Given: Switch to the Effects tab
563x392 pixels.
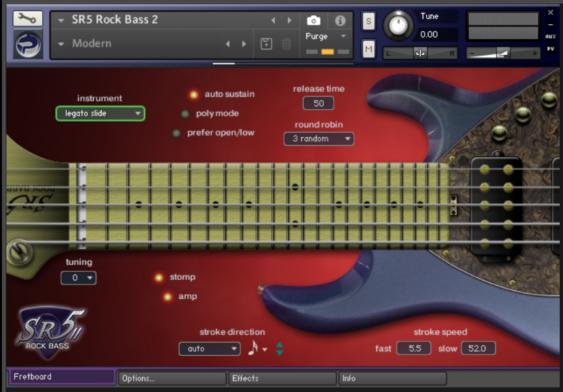Looking at the screenshot, I should [x=282, y=378].
